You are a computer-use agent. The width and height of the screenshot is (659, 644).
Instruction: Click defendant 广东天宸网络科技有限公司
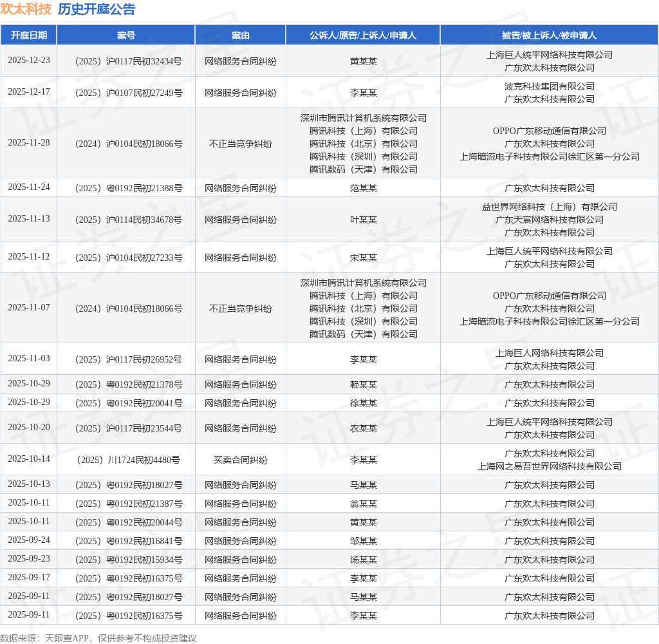pyautogui.click(x=550, y=220)
